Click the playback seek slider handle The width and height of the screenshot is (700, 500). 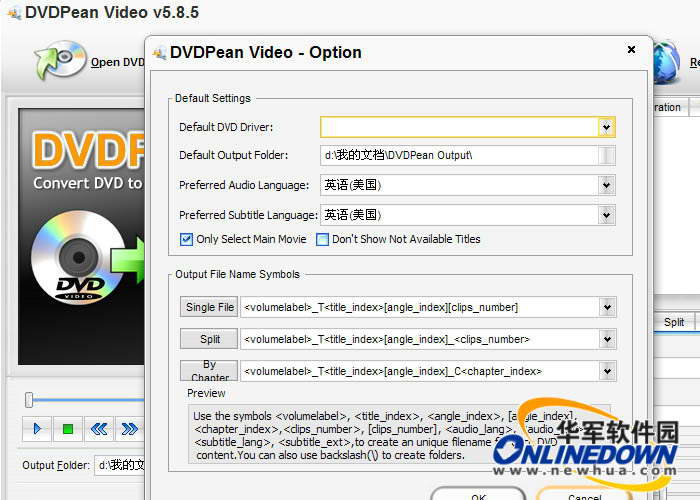coord(29,400)
